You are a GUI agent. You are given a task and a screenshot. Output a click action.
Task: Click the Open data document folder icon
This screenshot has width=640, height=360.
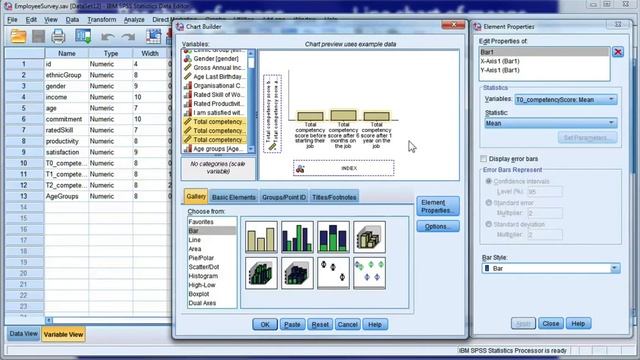18,36
